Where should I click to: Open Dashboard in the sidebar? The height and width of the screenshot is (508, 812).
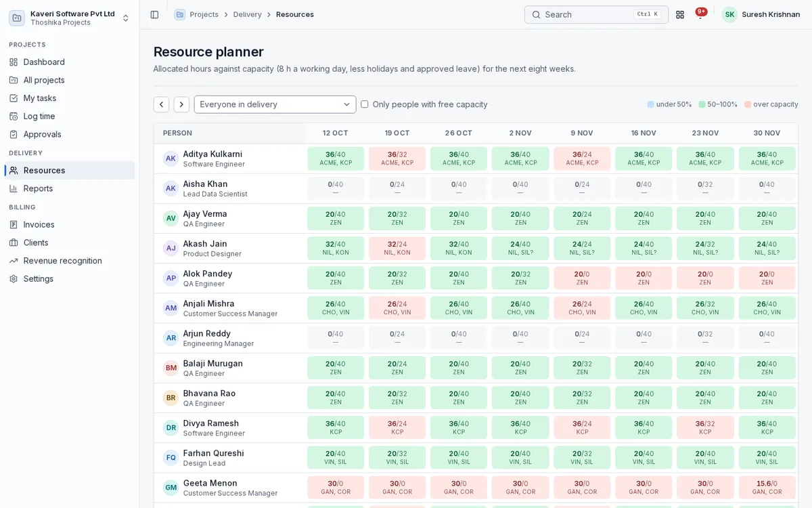tap(70, 62)
